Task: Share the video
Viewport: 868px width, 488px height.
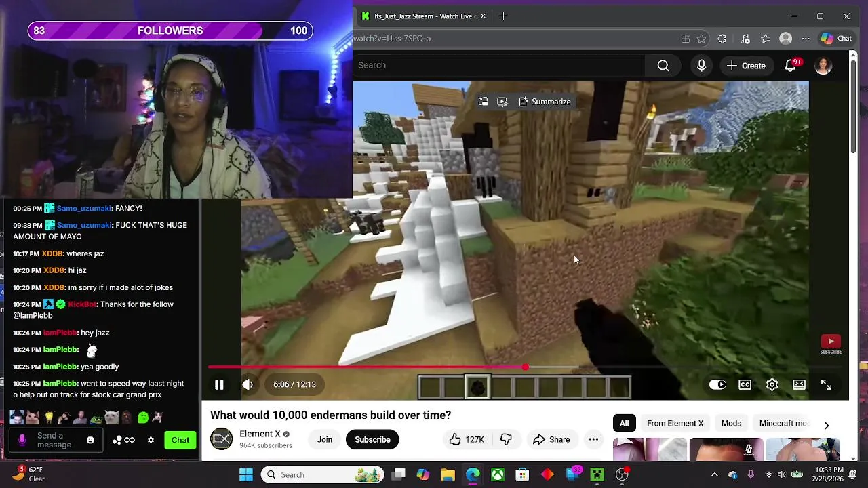Action: (x=551, y=439)
